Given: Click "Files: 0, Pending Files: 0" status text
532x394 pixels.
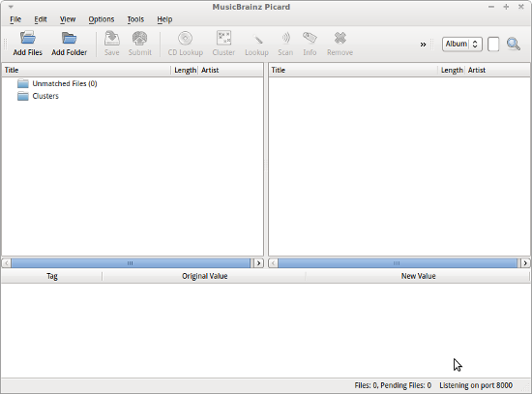Looking at the screenshot, I should tap(393, 385).
